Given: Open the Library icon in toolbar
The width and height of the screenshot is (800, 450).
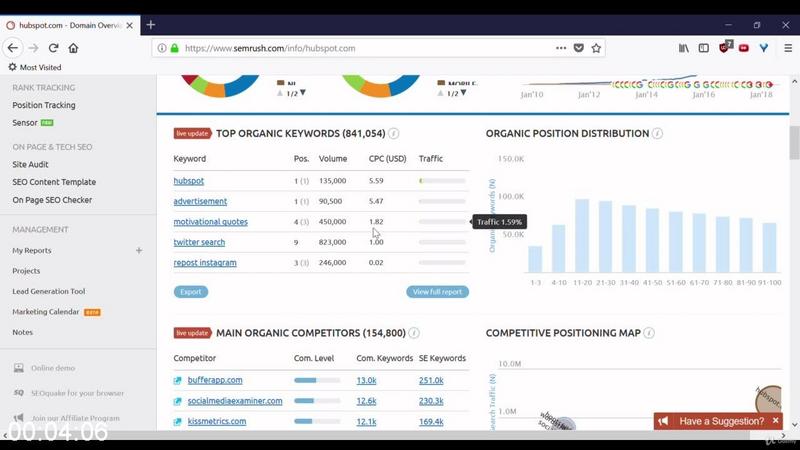Looking at the screenshot, I should pyautogui.click(x=684, y=48).
